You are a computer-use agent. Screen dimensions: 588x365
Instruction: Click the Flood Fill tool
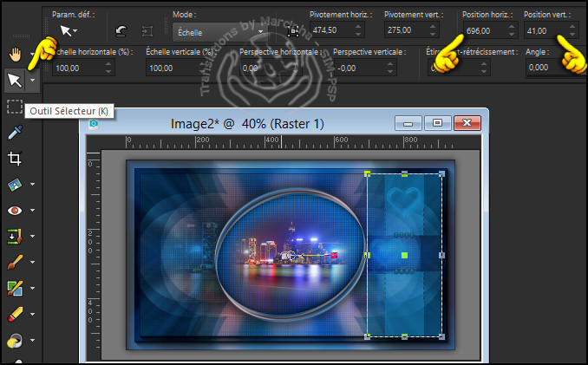(x=15, y=340)
